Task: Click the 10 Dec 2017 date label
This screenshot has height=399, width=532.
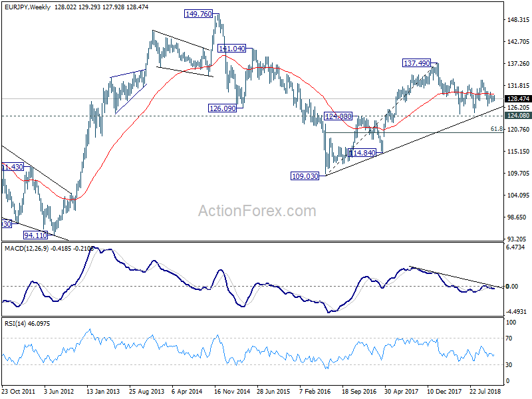Action: (444, 391)
